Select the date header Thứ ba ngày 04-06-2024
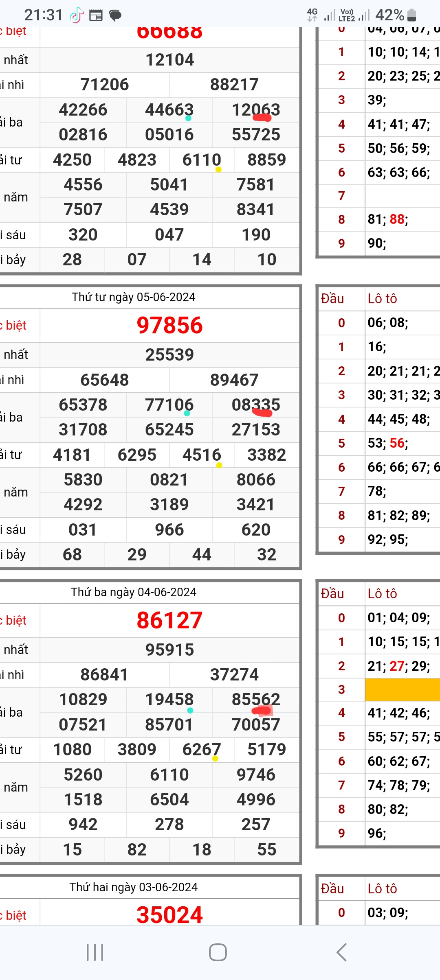The image size is (440, 980). pyautogui.click(x=134, y=592)
